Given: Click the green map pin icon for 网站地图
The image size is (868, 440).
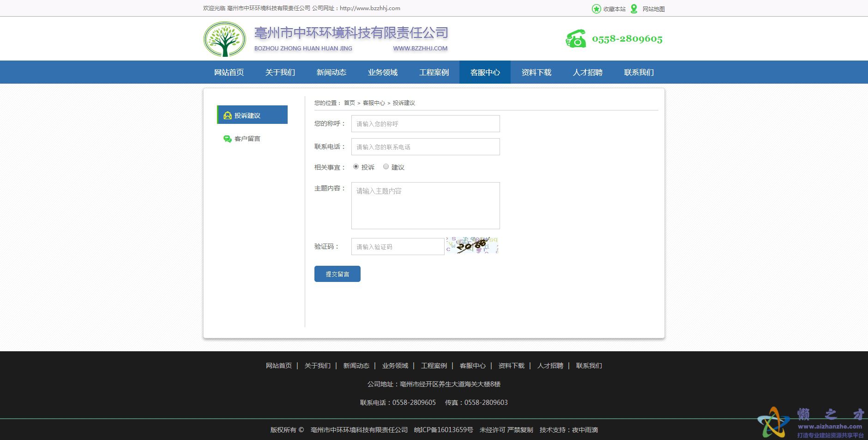Looking at the screenshot, I should (634, 9).
